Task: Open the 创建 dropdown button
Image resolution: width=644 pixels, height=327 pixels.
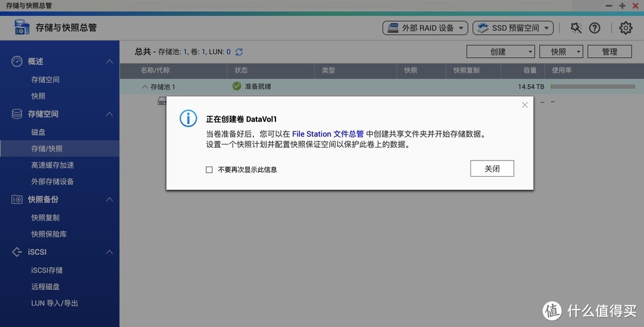Action: 500,52
